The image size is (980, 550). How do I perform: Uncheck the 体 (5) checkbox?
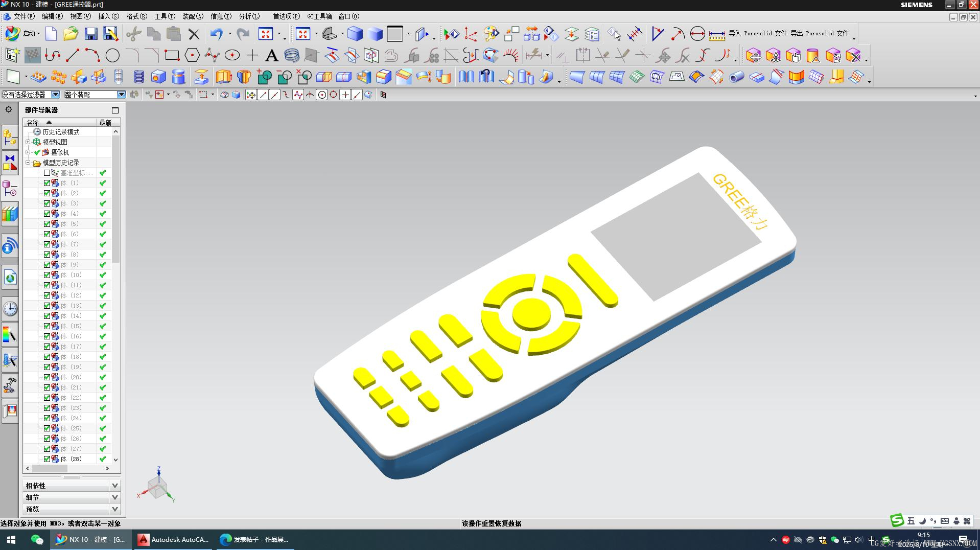tap(47, 224)
